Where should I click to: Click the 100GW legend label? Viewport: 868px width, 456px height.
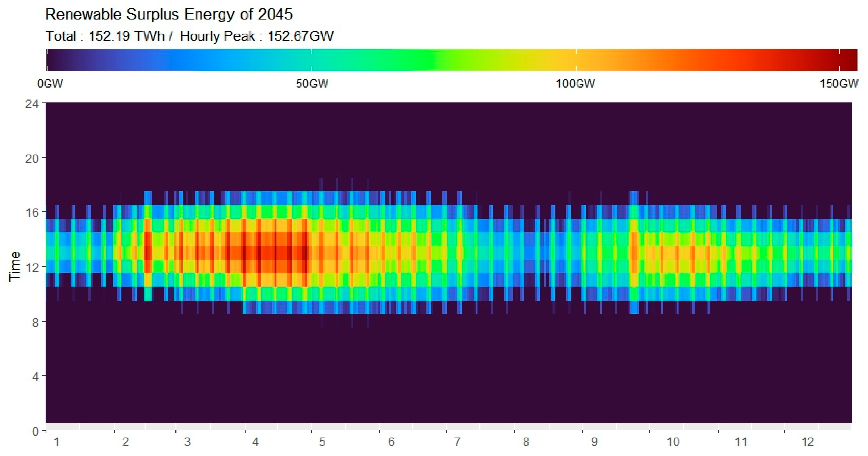[x=575, y=83]
